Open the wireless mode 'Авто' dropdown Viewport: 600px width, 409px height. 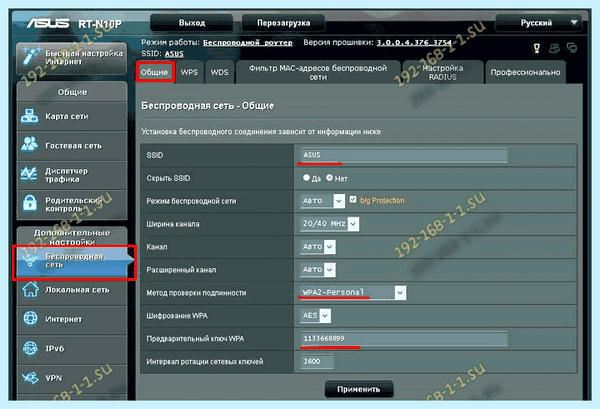(x=323, y=200)
